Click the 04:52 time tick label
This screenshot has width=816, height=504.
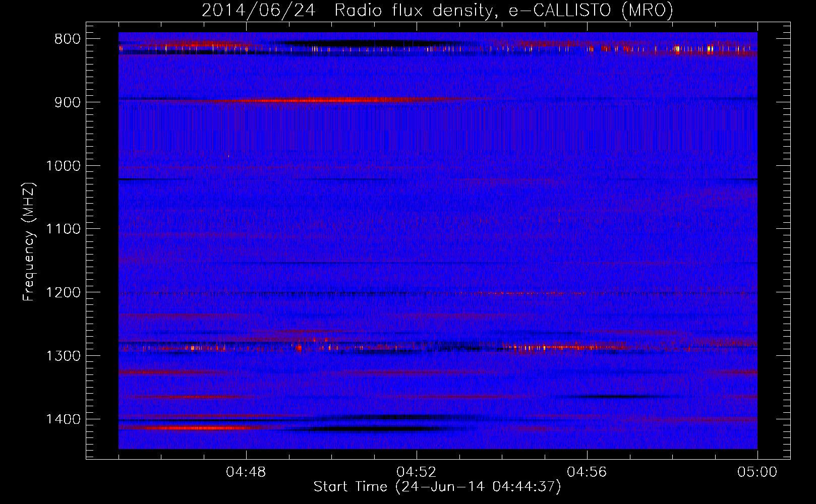click(x=417, y=472)
